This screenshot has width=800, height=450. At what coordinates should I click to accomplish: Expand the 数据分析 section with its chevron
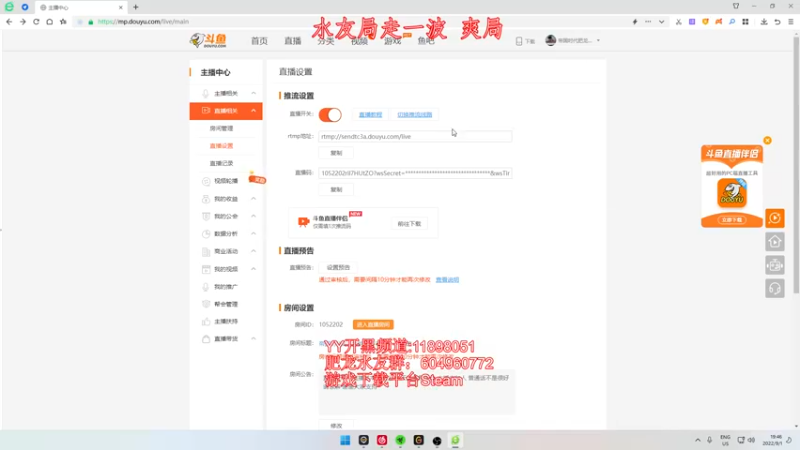pos(254,234)
